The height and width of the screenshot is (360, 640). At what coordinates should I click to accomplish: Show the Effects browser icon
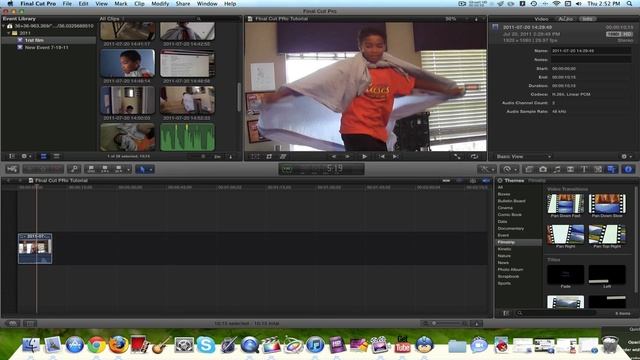(x=529, y=169)
